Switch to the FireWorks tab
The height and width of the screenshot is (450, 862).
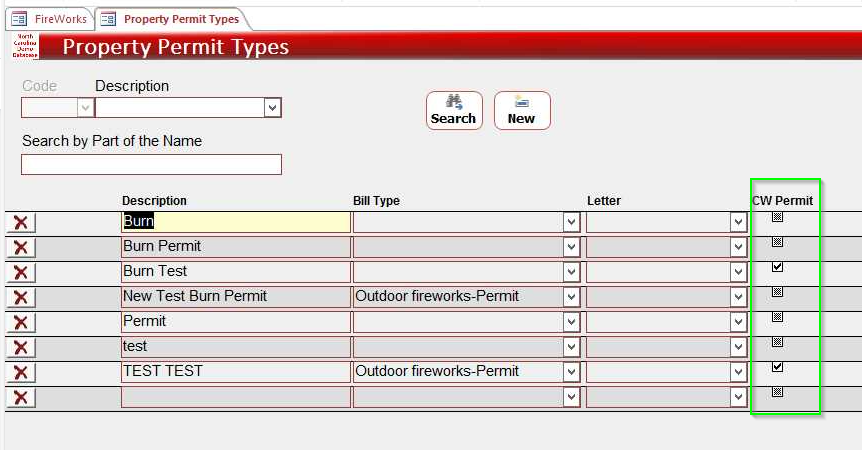click(50, 19)
